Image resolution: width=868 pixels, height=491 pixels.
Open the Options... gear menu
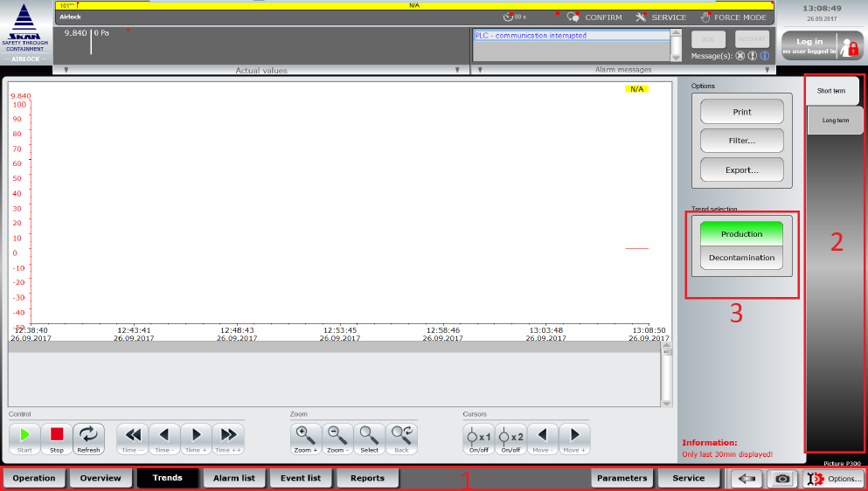pos(833,479)
